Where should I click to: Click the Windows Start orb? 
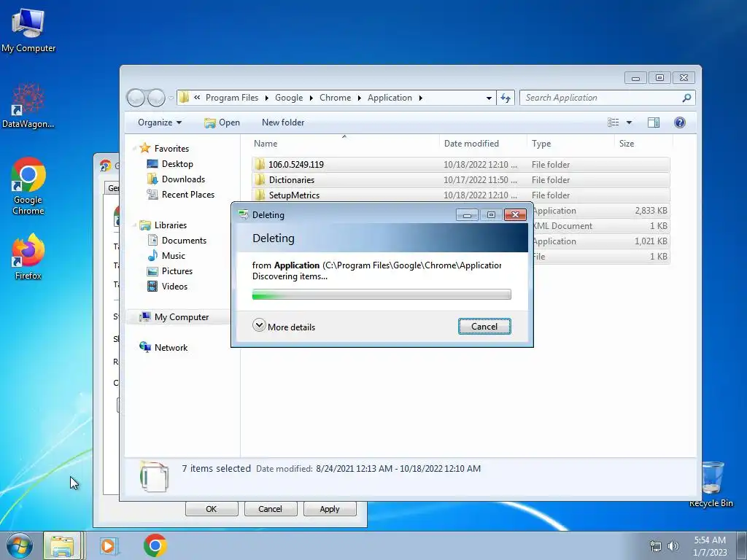click(19, 545)
